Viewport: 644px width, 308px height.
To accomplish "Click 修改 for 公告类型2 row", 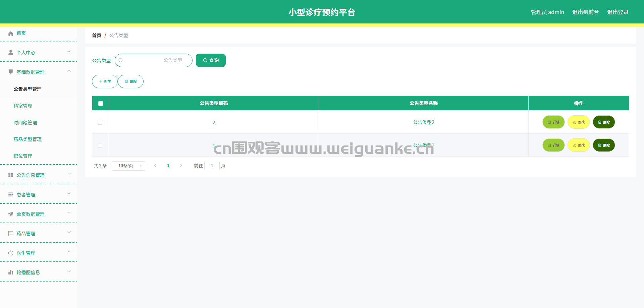I will click(579, 122).
